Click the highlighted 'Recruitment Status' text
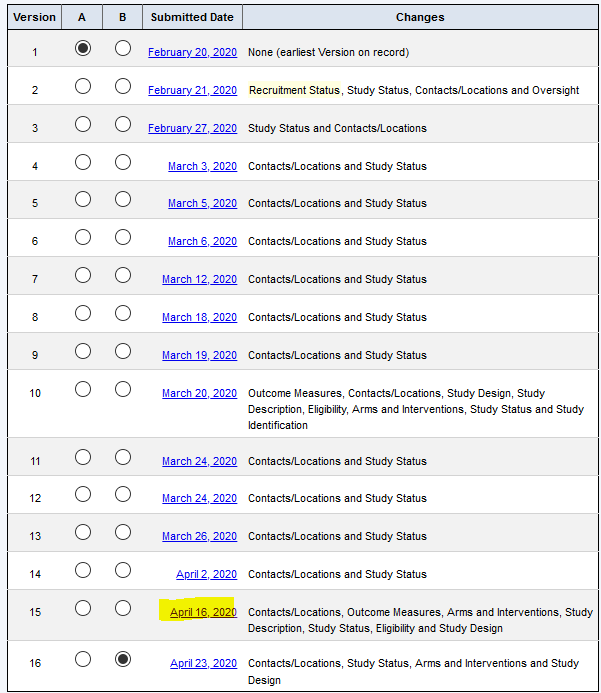Screen dimensions: 601x693 [294, 90]
